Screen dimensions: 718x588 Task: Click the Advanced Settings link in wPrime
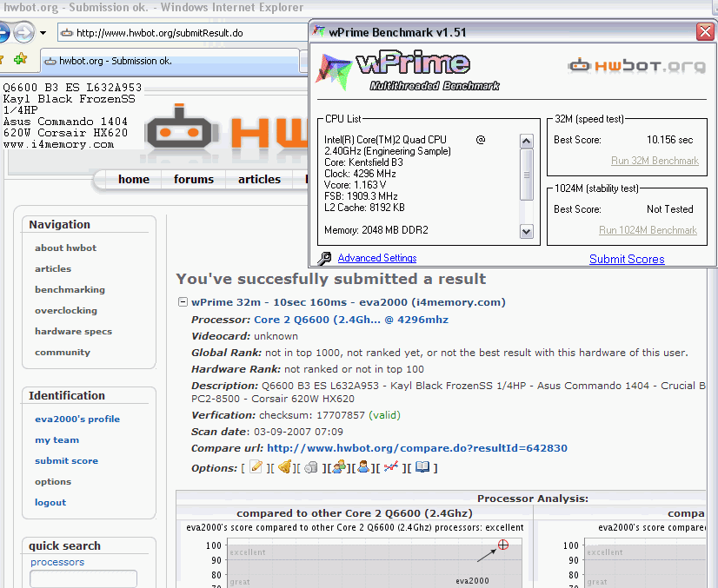[377, 258]
